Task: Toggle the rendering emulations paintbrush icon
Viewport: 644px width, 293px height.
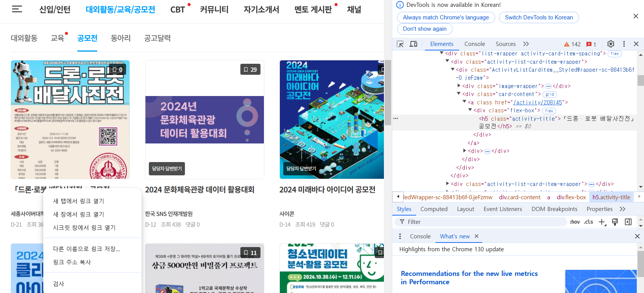Action: click(615, 222)
